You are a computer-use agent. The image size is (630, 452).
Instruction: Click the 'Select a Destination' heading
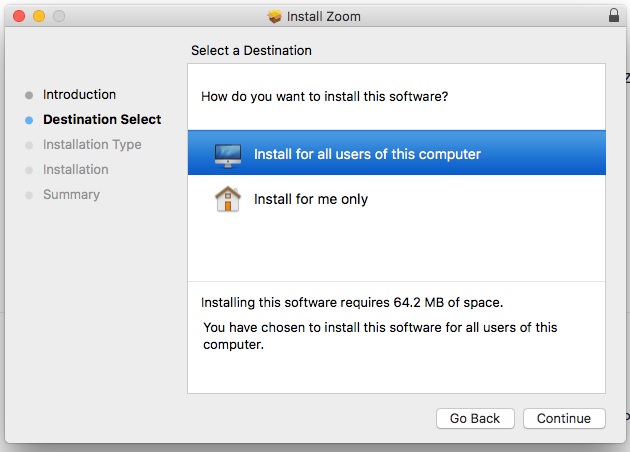coord(251,50)
